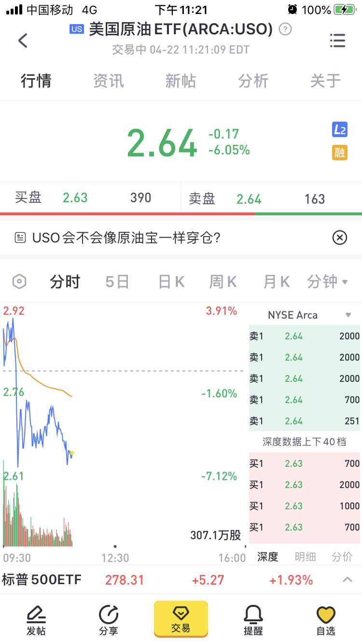Open chart settings hexagon icon
362x644 pixels.
pyautogui.click(x=19, y=281)
